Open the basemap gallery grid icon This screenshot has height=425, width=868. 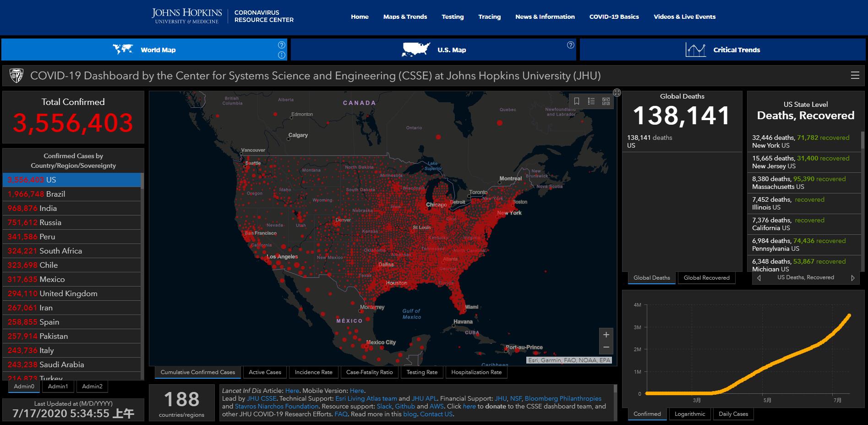606,101
